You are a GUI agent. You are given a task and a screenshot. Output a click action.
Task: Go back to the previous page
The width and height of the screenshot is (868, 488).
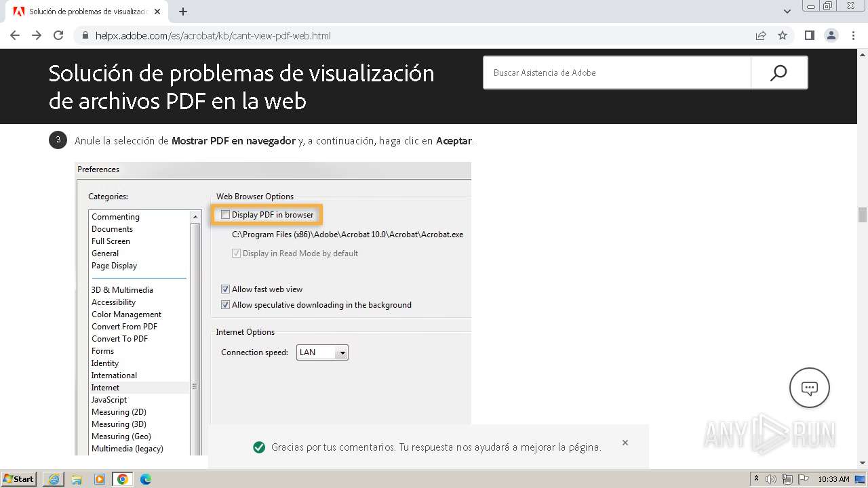pyautogui.click(x=15, y=35)
